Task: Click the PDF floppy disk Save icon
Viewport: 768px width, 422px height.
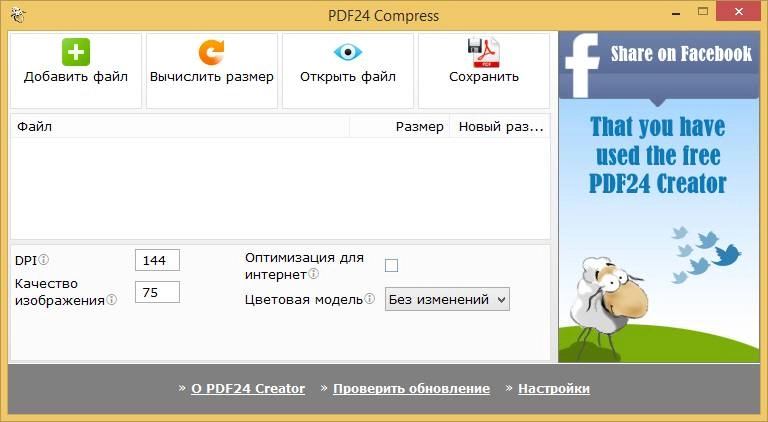Action: coord(483,52)
